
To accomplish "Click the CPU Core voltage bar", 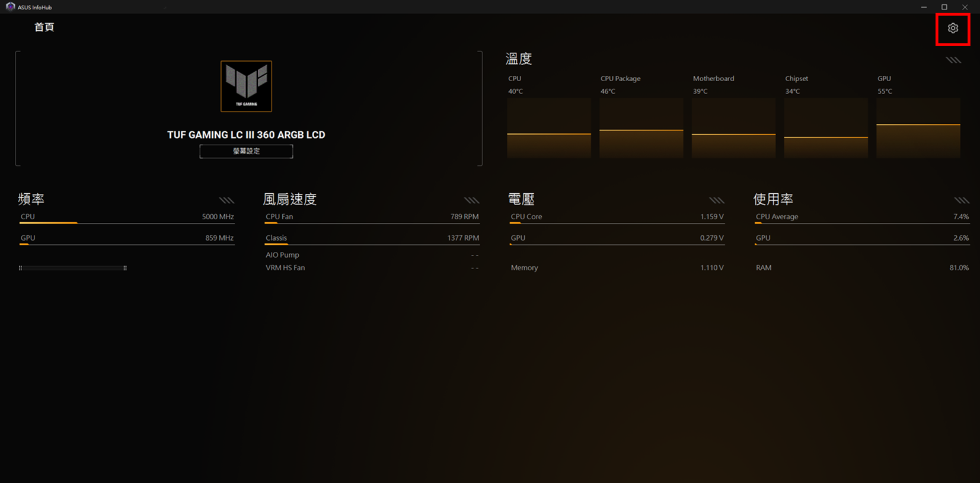I will [x=617, y=223].
